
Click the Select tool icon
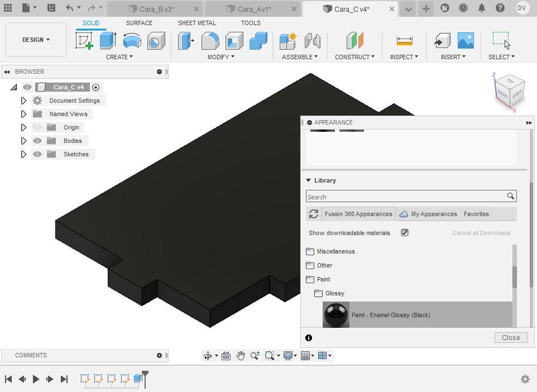[501, 40]
